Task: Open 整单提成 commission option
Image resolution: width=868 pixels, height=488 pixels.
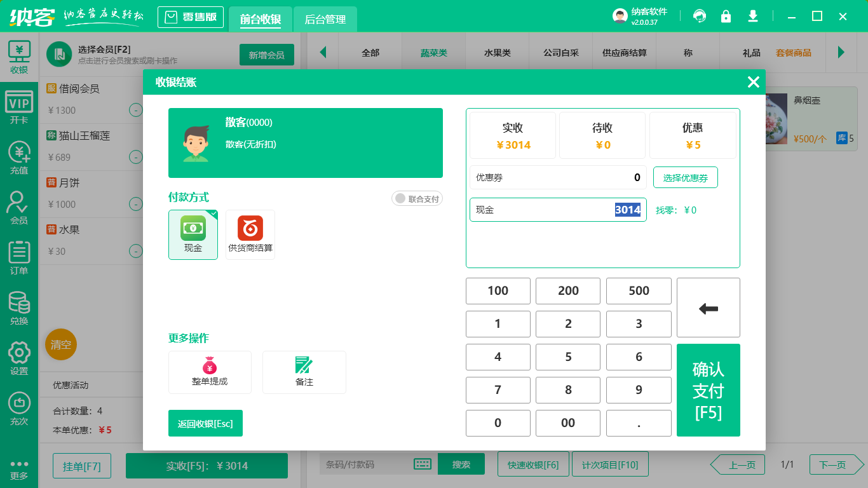Action: click(x=210, y=372)
